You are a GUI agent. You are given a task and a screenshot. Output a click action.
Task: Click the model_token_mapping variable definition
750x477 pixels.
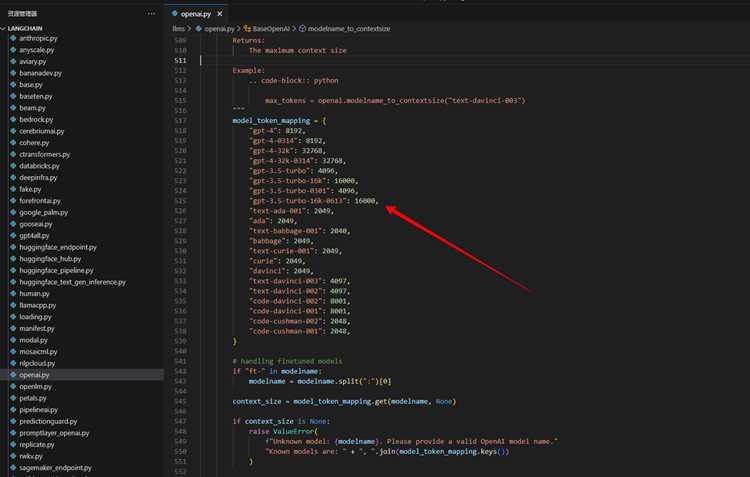click(x=271, y=121)
